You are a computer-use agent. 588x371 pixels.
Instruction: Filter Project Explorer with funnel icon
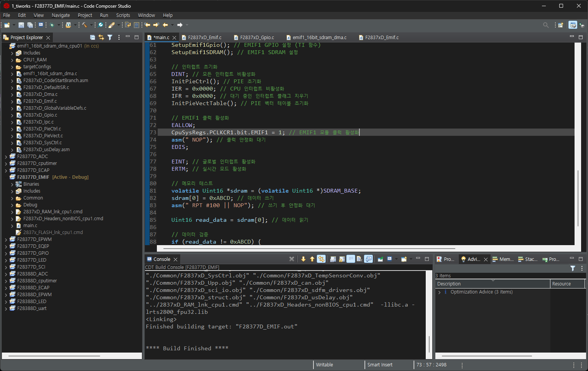pyautogui.click(x=110, y=37)
